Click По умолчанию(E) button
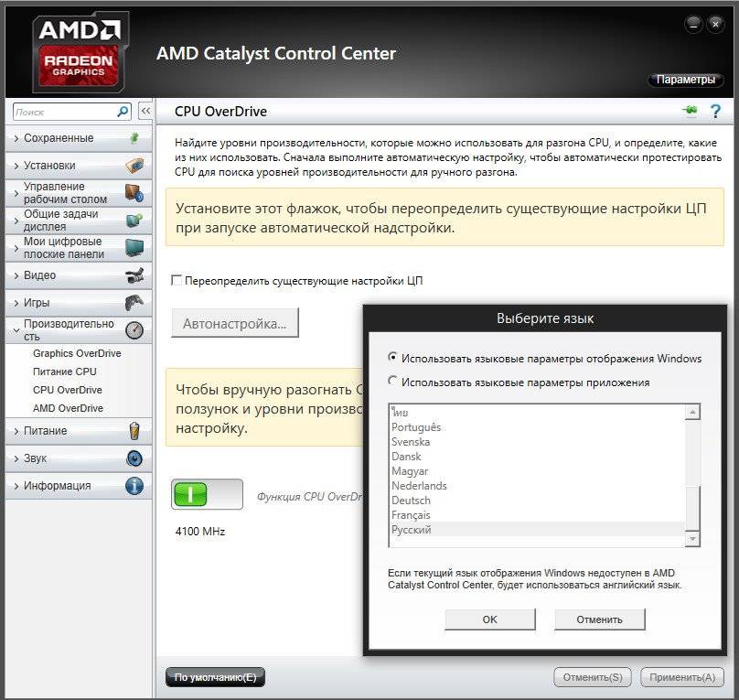 (x=215, y=677)
